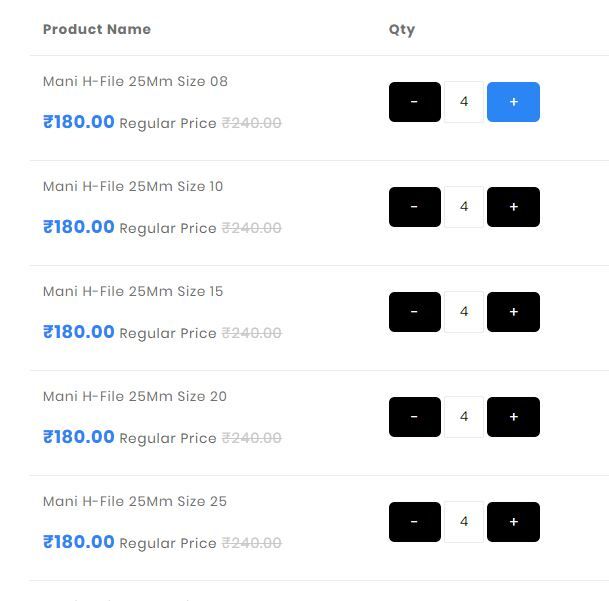This screenshot has width=609, height=601.
Task: Click the Size 08 quantity input field
Action: coord(464,102)
